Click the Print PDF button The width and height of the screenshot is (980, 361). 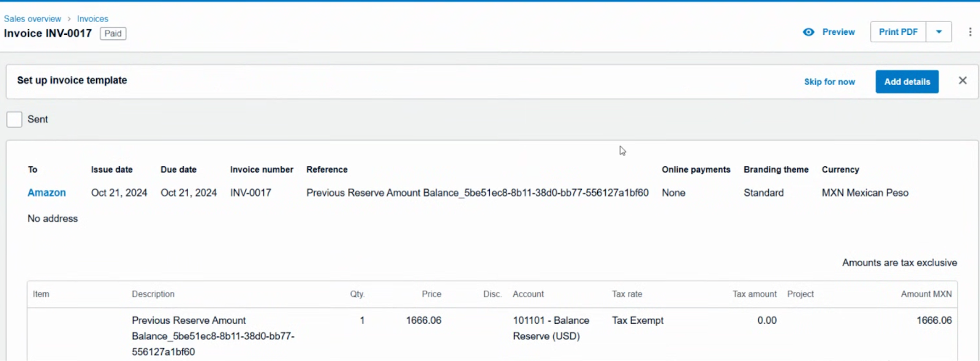click(898, 32)
